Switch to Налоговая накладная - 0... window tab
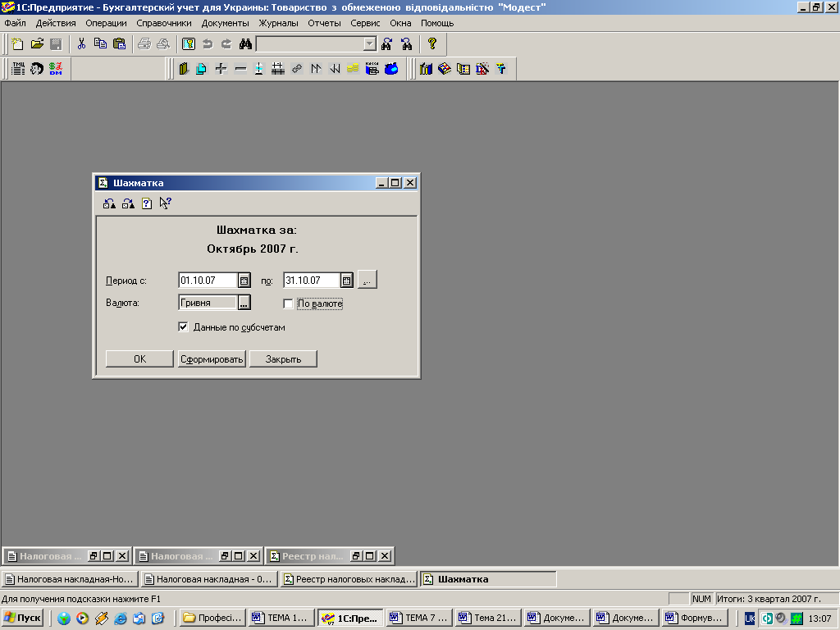 tap(209, 579)
